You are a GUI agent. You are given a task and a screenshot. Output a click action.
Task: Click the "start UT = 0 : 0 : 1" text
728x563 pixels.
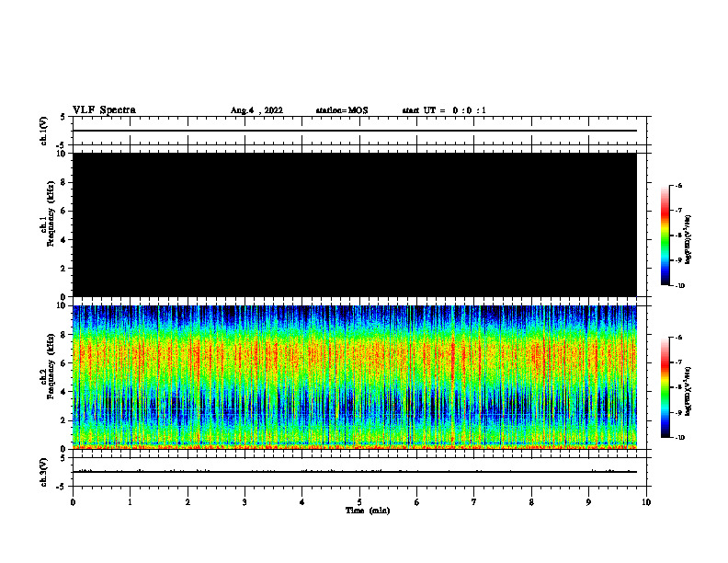(x=444, y=110)
